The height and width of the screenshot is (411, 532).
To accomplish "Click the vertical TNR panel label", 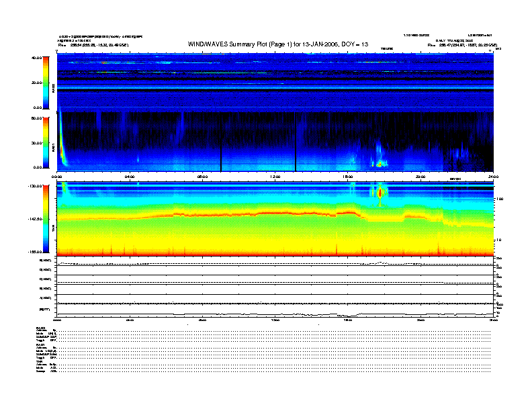I will (x=53, y=228).
